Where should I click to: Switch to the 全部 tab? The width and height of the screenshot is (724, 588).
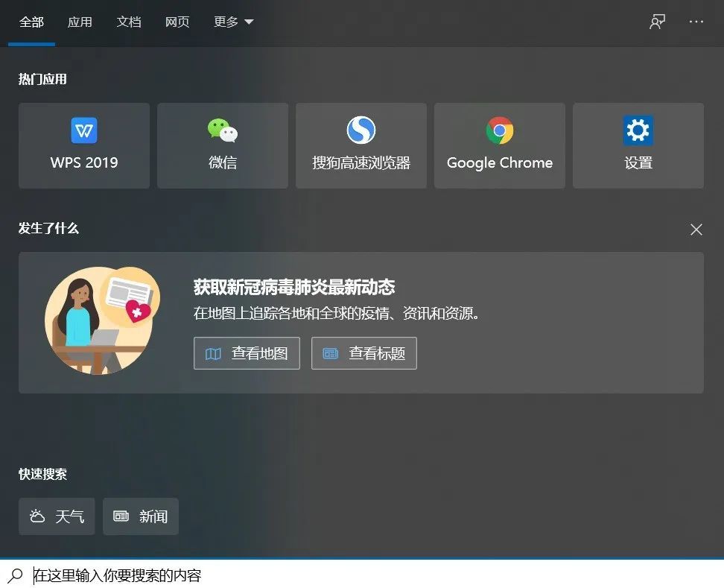coord(31,22)
